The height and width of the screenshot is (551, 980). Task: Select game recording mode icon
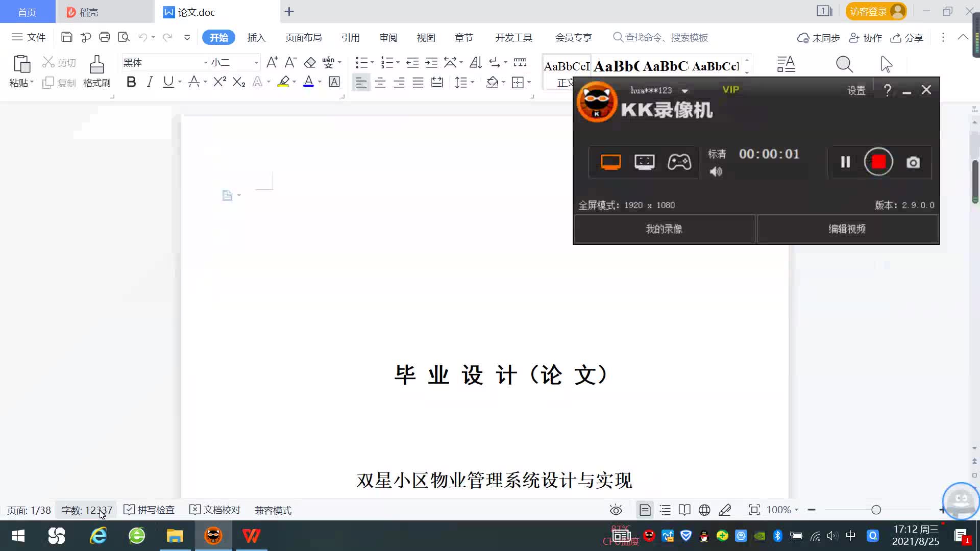tap(679, 162)
